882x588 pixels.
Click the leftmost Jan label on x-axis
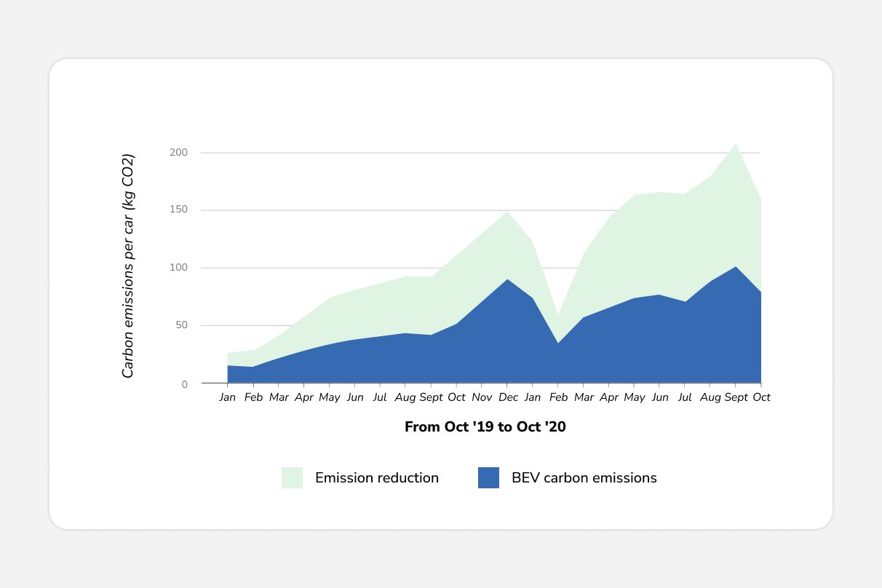pos(228,397)
